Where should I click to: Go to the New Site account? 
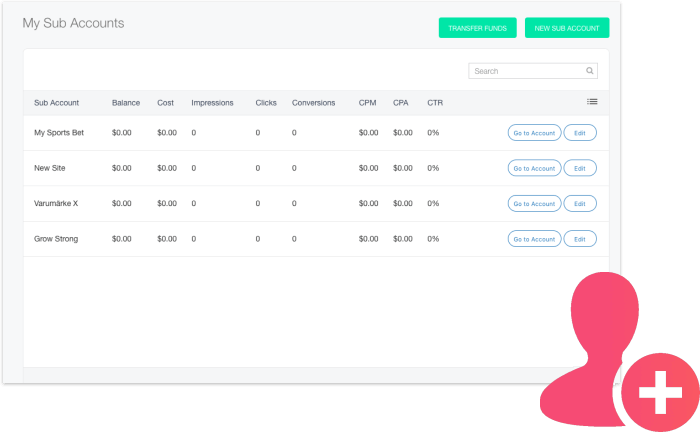point(534,168)
